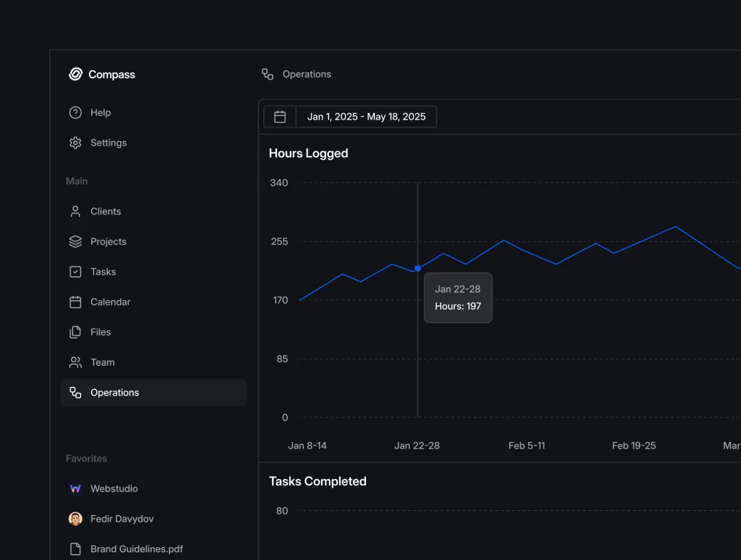
Task: Click the Operations breadcrumb title
Action: (307, 74)
